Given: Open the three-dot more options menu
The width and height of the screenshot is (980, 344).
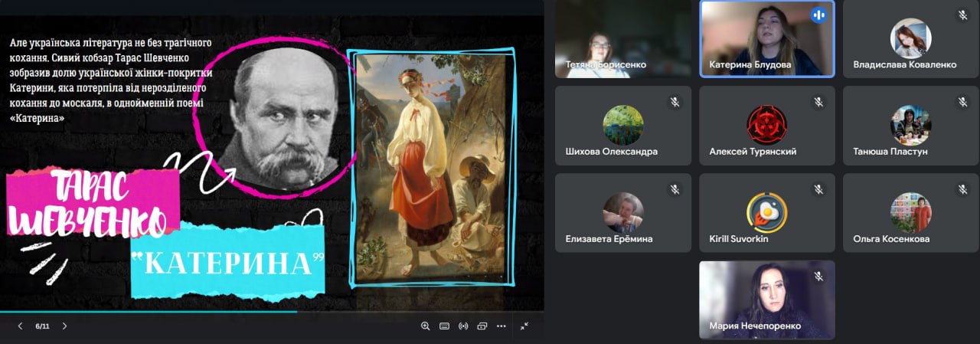Looking at the screenshot, I should point(501,326).
